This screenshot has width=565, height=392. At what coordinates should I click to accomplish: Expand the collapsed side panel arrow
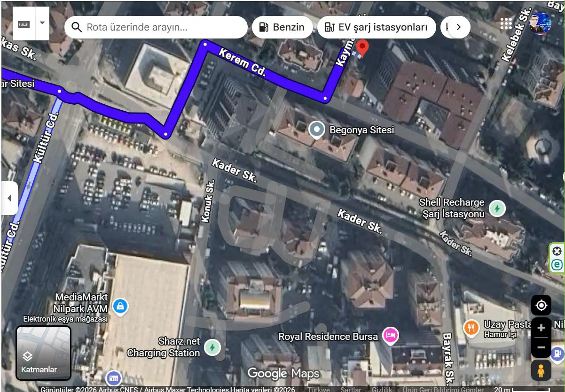(x=9, y=198)
